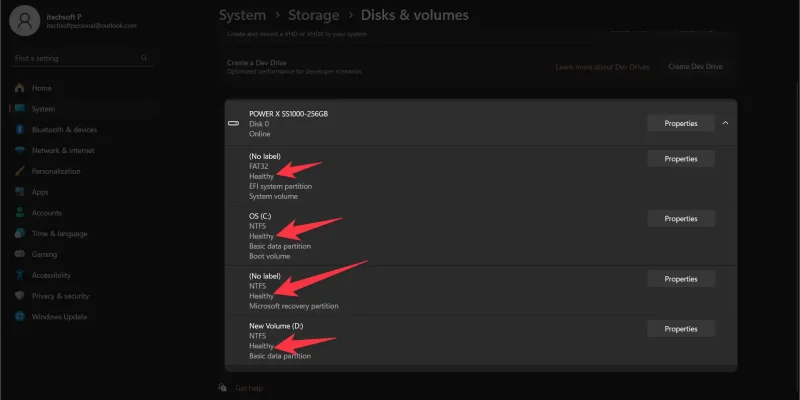Open Properties for Microsoft recovery partition
Screen dimensions: 800x400
[x=681, y=279]
